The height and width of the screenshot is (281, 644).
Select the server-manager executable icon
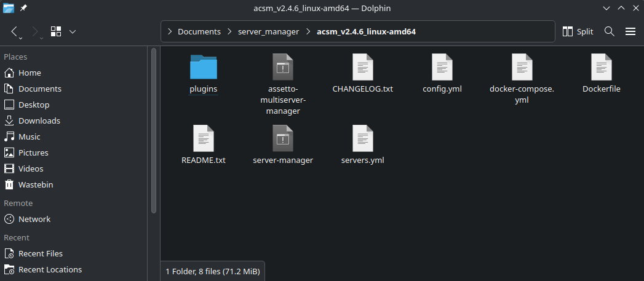coord(282,138)
